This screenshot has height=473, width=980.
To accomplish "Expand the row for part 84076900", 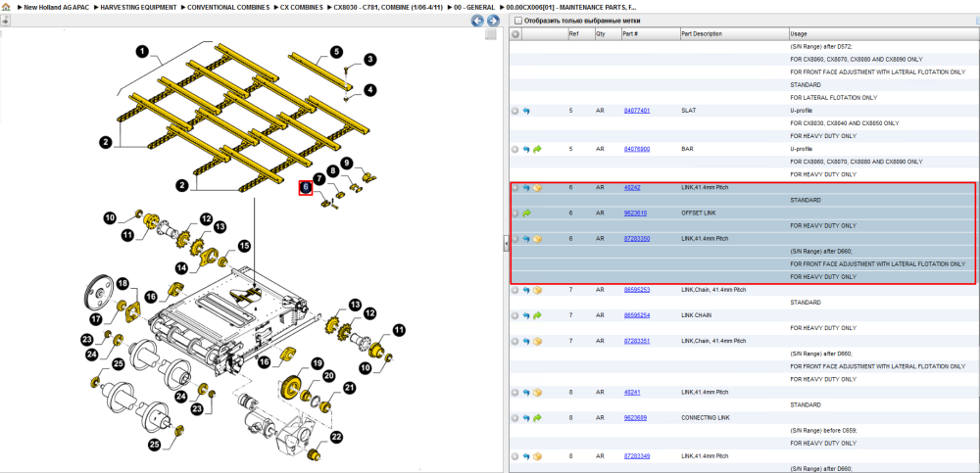I will [515, 149].
